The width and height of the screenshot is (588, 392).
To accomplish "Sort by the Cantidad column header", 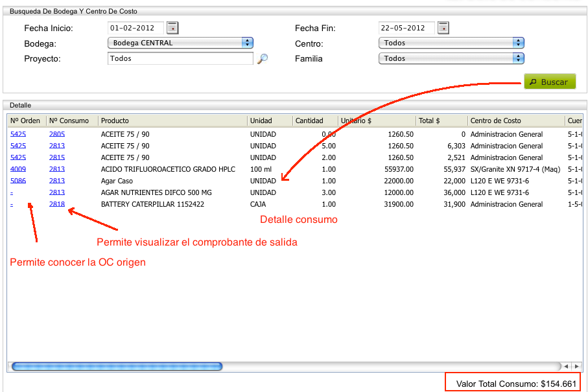I will (x=315, y=121).
